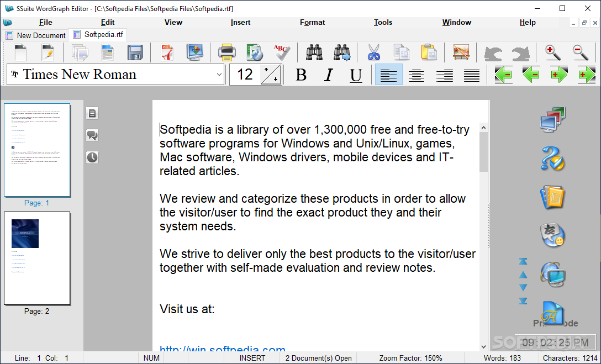Image resolution: width=601 pixels, height=364 pixels.
Task: Click the stacked monitors icon on right panel
Action: coord(552,119)
